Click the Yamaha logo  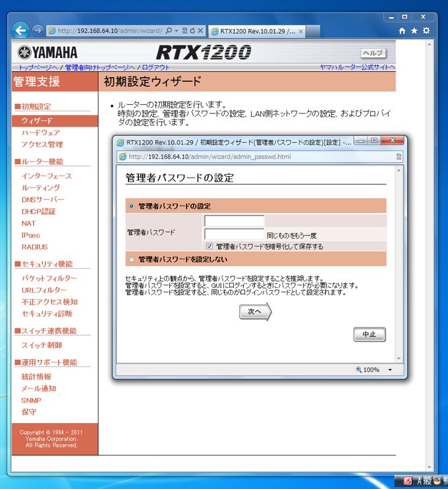coord(47,53)
